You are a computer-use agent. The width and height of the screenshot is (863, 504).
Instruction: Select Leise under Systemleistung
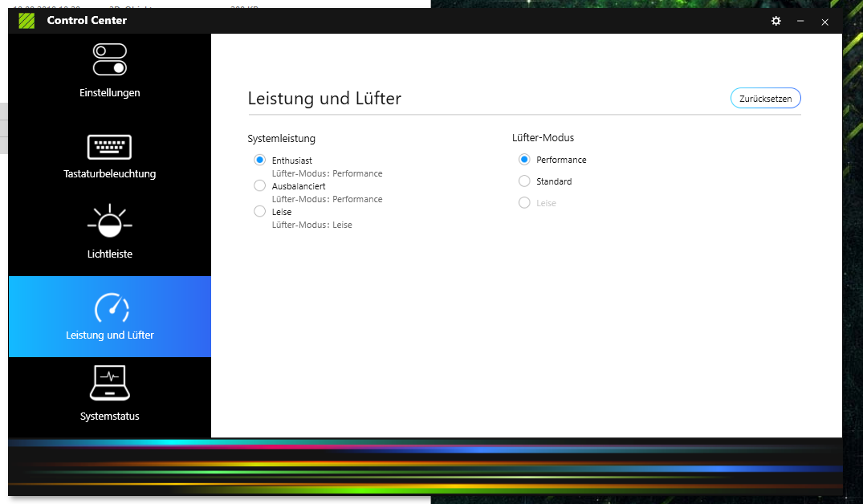click(x=259, y=212)
